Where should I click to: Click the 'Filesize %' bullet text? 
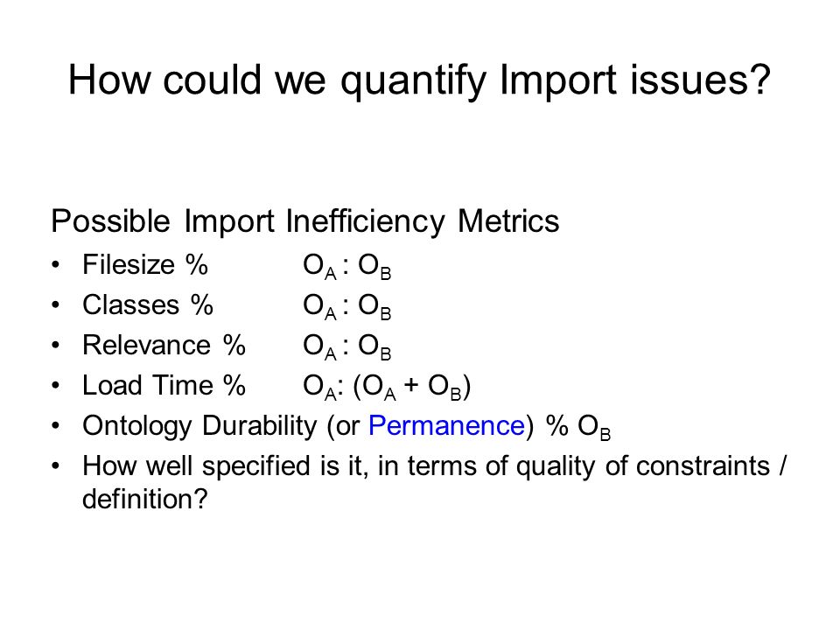pos(145,264)
